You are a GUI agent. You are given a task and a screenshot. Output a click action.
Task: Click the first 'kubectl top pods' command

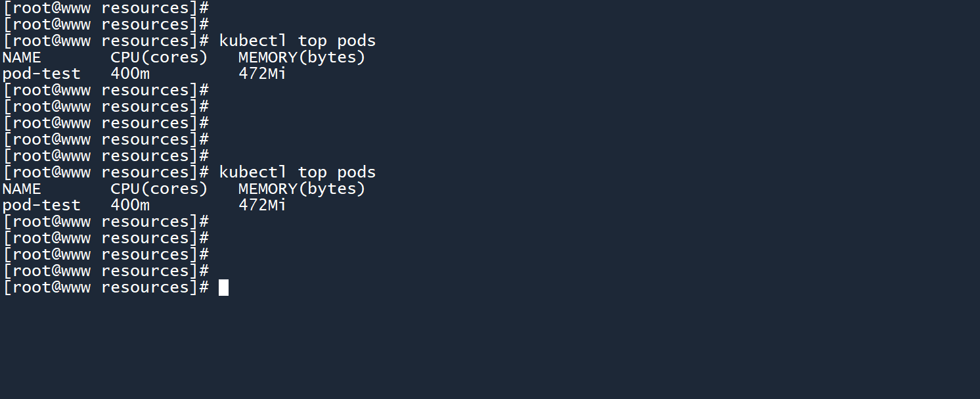click(297, 41)
